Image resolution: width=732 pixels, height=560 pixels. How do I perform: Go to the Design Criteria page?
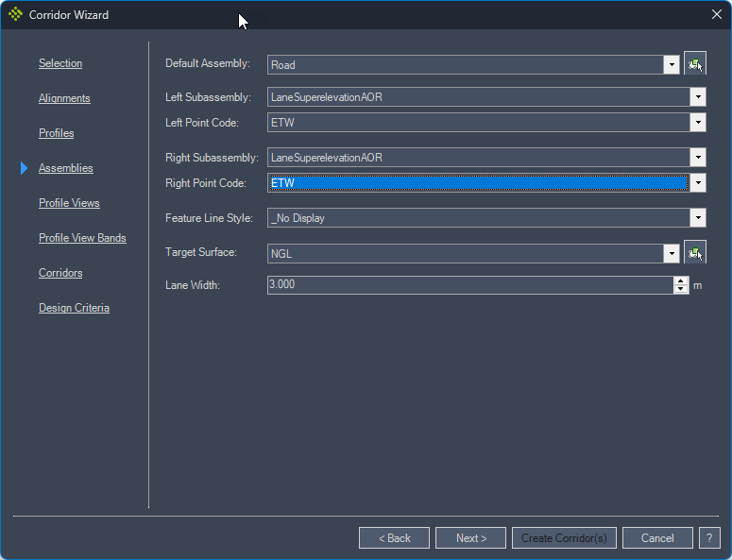point(74,308)
